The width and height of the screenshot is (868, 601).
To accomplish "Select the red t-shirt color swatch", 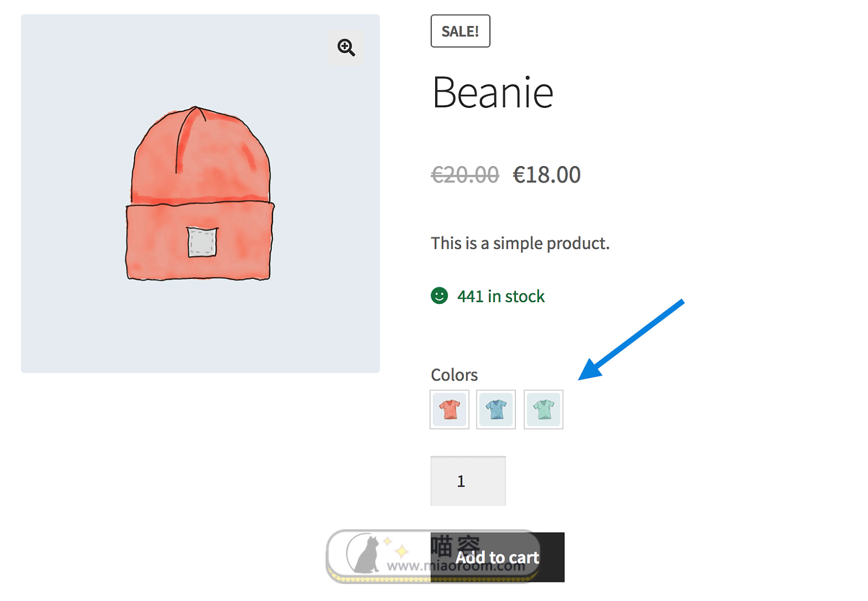I will tap(450, 410).
